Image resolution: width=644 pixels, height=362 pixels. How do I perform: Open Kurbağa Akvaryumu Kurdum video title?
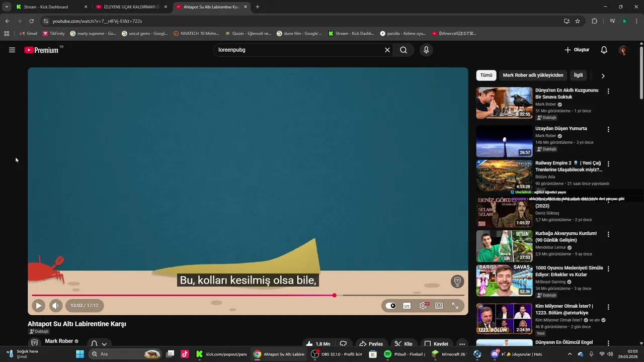[566, 237]
